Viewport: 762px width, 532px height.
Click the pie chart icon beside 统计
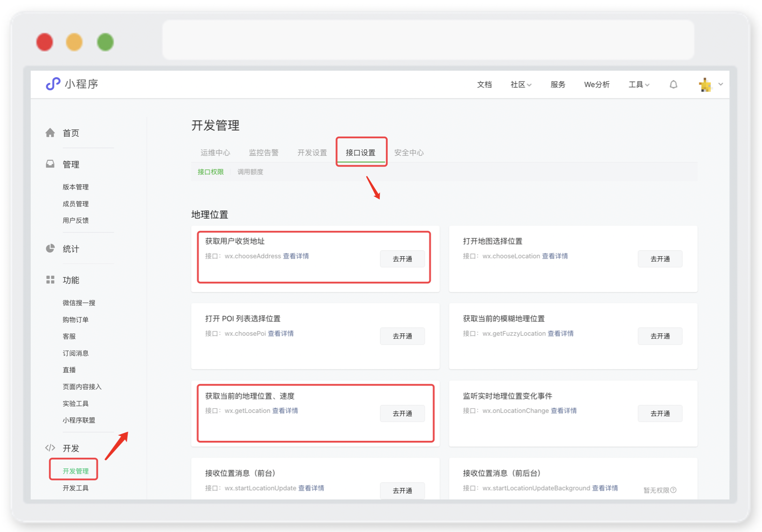(50, 248)
